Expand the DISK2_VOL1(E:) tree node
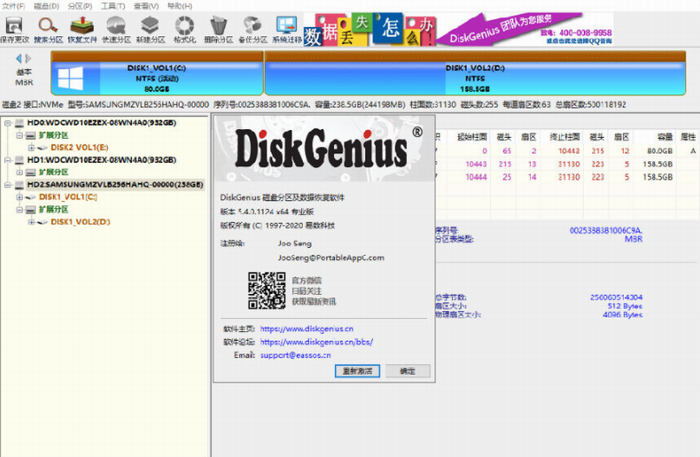 pos(31,147)
